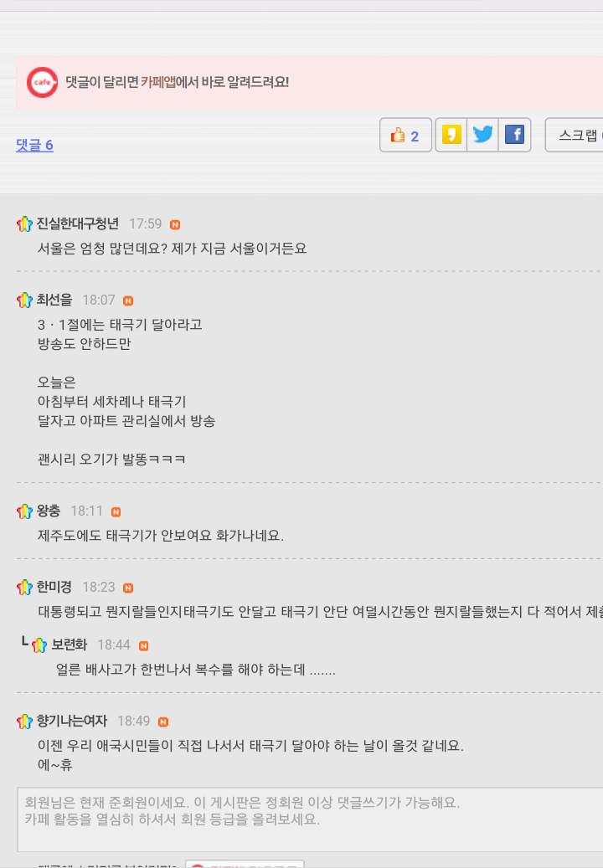Open profile of commenter 왕충
Image resolution: width=603 pixels, height=868 pixels.
click(x=49, y=511)
